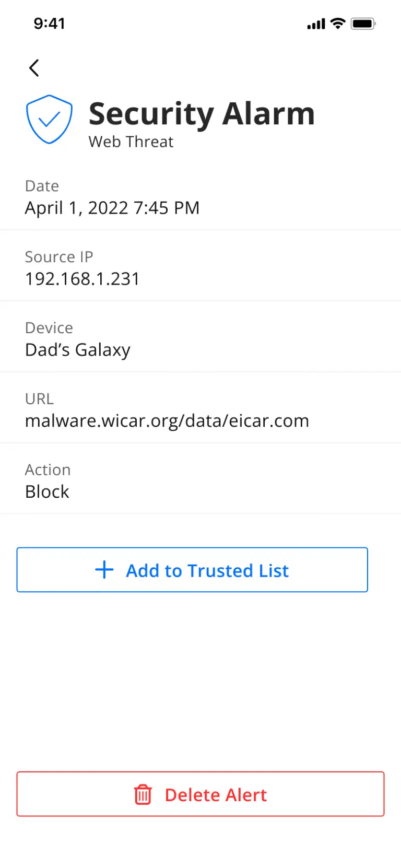
Task: Select the Security Alarm heading
Action: tap(202, 113)
